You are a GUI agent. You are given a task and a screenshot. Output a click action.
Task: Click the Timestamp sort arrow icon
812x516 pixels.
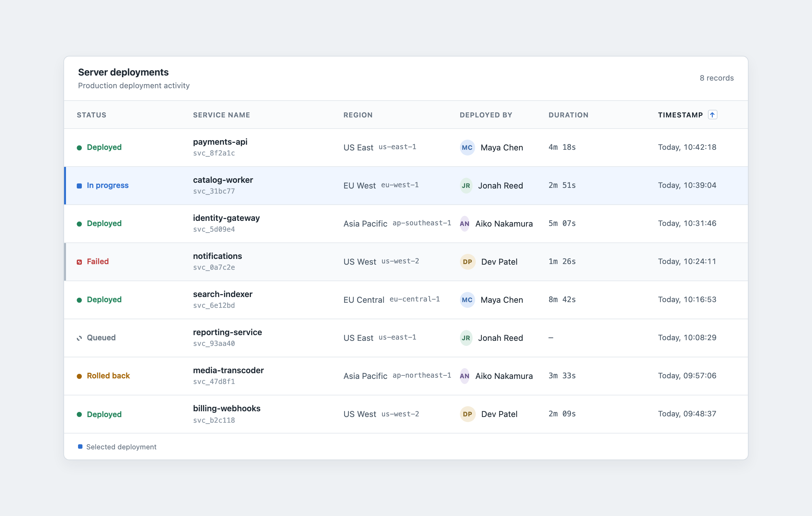(712, 115)
